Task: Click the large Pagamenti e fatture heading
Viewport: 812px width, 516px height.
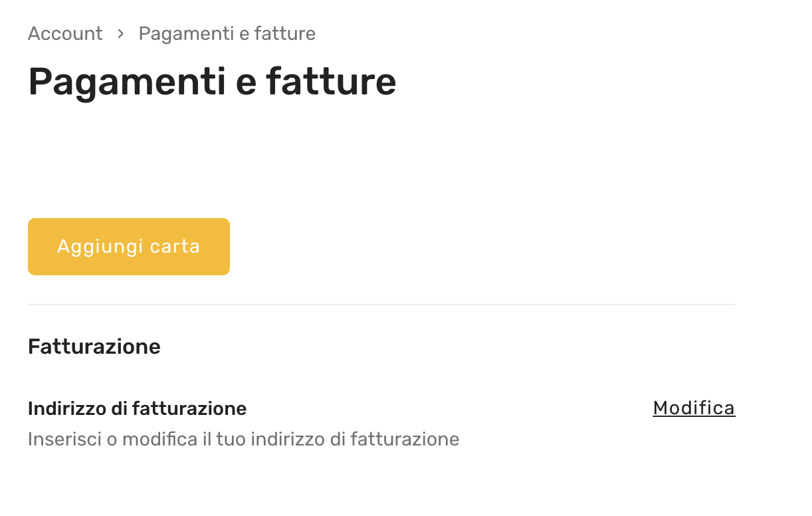Action: pos(212,82)
